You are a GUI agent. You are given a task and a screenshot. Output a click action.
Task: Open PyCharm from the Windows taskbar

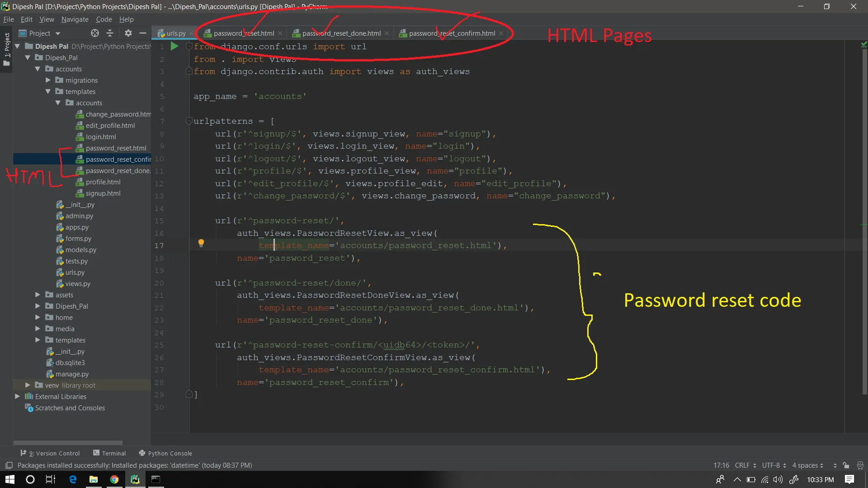[135, 479]
